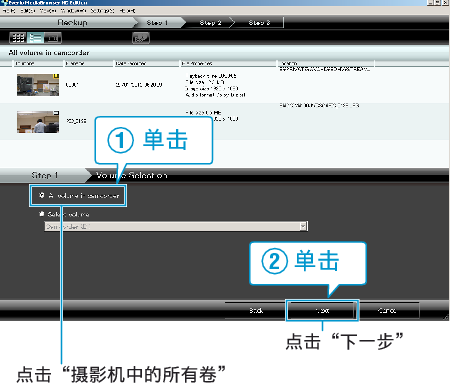Open the Help menu
The width and height of the screenshot is (450, 384).
127,11
